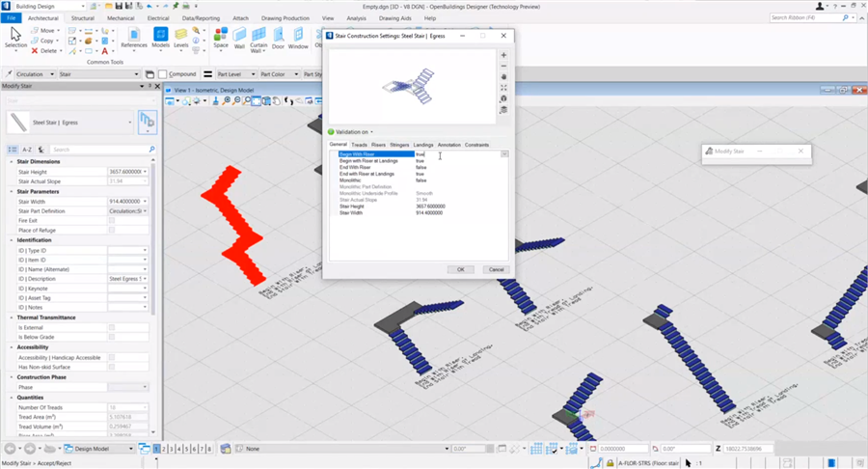Sort properties alphabetically with A-Z
Image resolution: width=868 pixels, height=469 pixels.
pyautogui.click(x=27, y=150)
